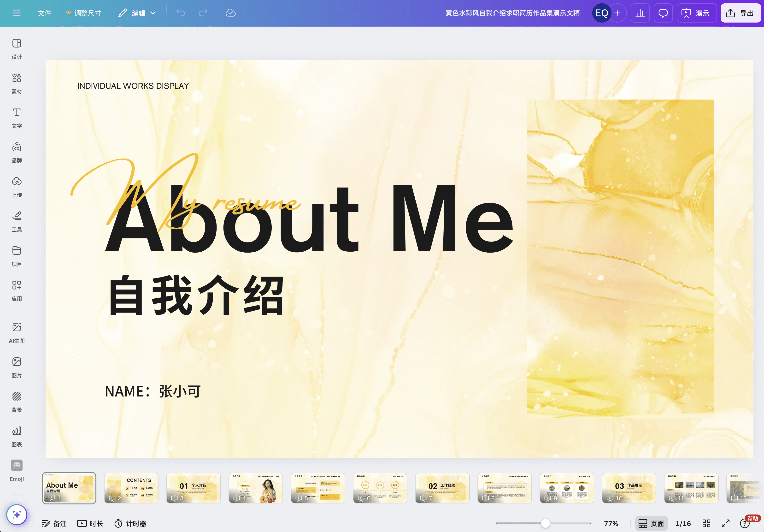
Task: Open the hamburger main menu
Action: point(17,13)
